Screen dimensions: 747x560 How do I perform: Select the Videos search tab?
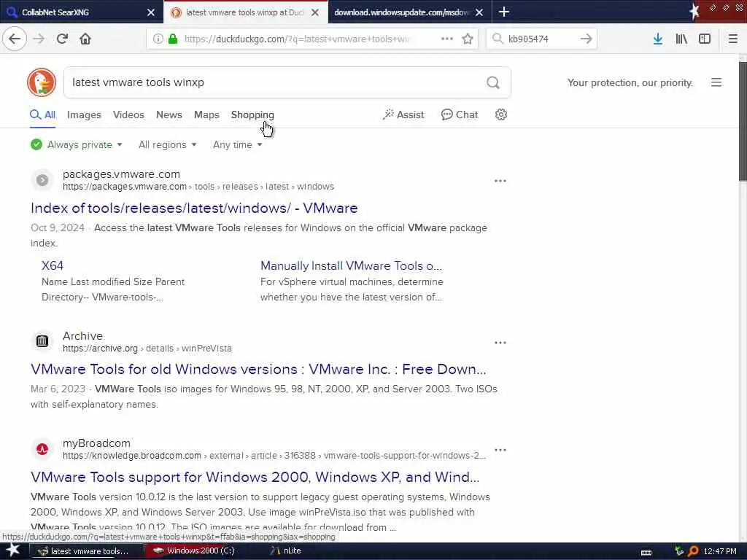coord(128,114)
